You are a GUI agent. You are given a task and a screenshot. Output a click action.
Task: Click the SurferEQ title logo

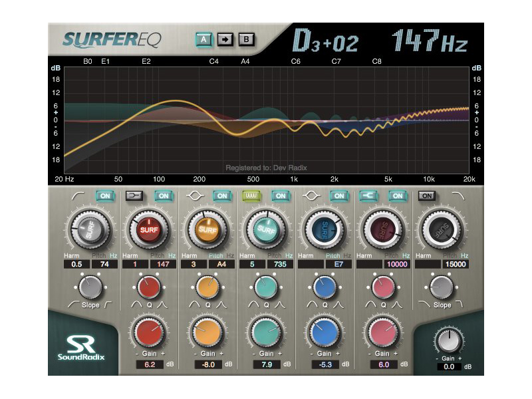112,39
